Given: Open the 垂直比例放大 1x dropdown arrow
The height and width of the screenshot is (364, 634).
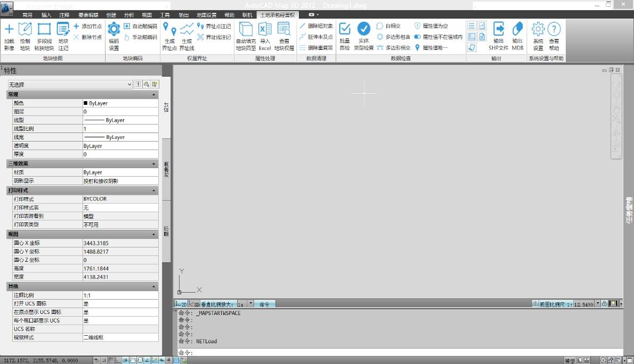Looking at the screenshot, I should (251, 304).
